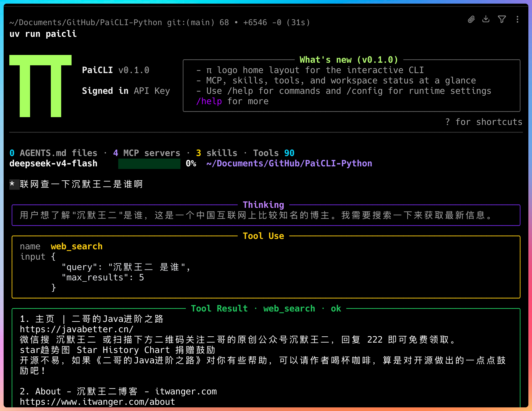Click the prompt '联网查一下沉默王二是谁啊'
This screenshot has height=411, width=532.
tap(81, 184)
